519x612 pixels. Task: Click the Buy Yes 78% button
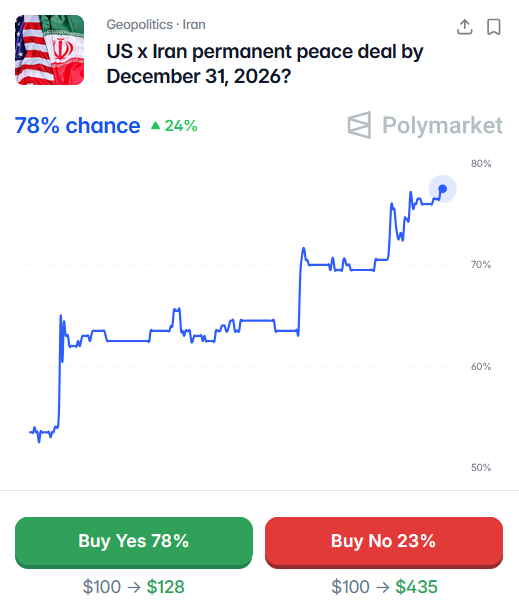click(134, 542)
